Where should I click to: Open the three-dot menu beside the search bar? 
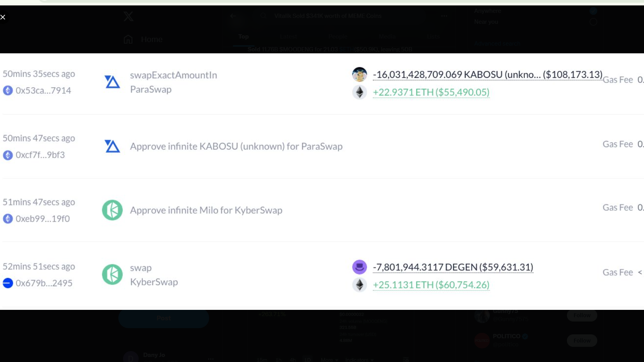click(x=444, y=16)
